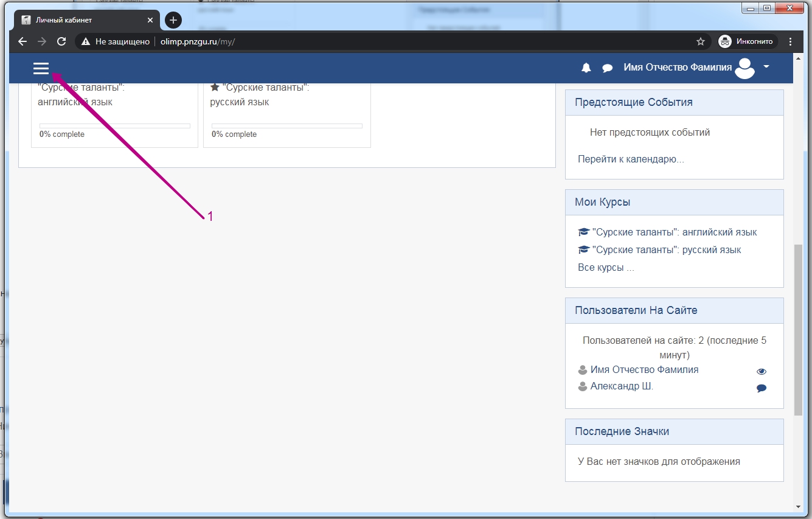Click graduation cap icon beside русский язык
The image size is (812, 519).
[x=583, y=250]
